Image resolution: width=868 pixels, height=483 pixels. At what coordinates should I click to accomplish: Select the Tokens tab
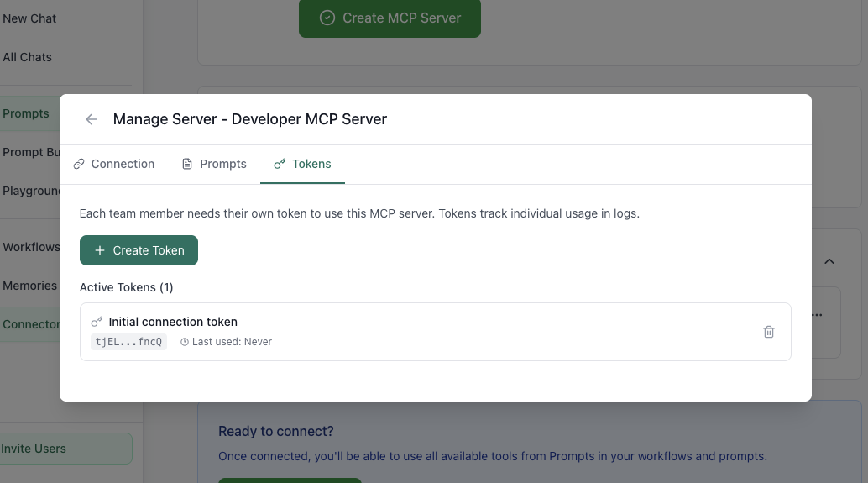302,164
